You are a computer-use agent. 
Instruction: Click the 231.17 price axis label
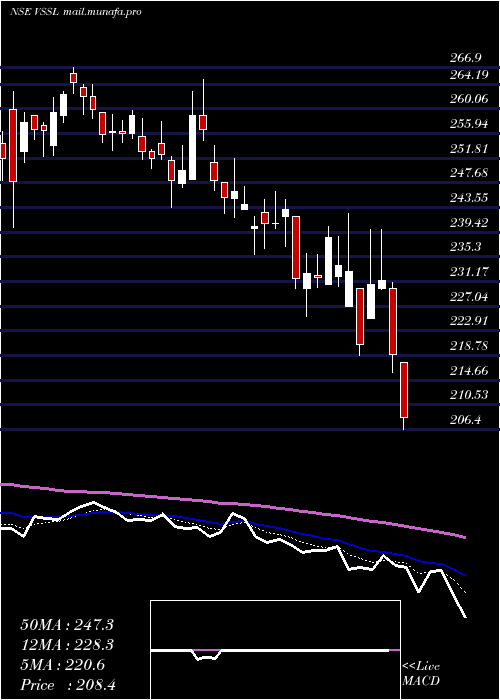coord(469,271)
